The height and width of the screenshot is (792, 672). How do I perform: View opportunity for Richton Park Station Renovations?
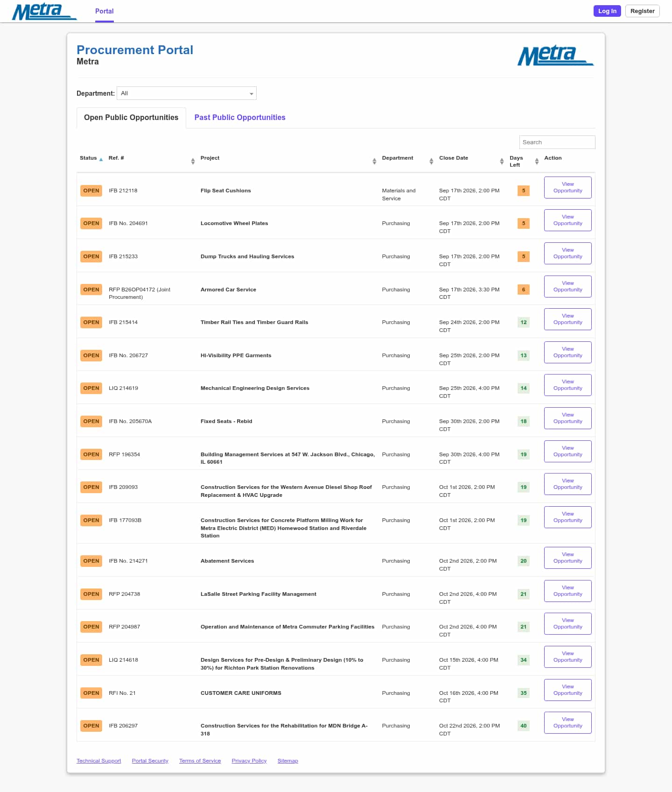(568, 657)
